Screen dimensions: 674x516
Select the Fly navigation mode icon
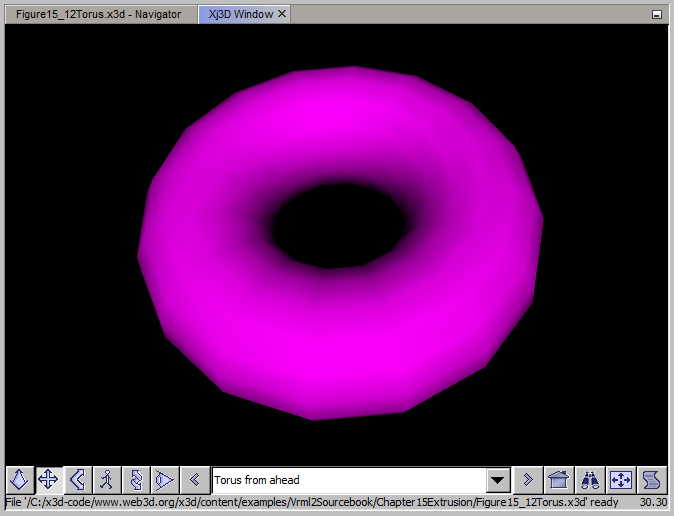coord(20,480)
